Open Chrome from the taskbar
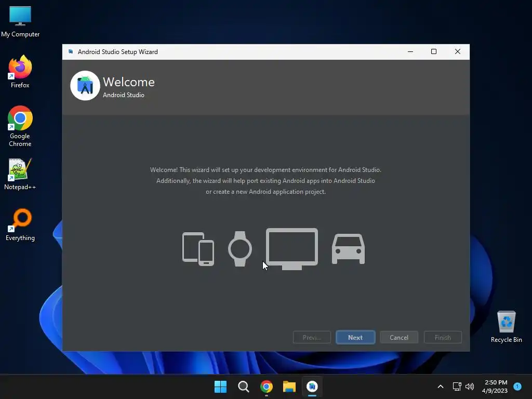Viewport: 532px width, 399px height. tap(267, 387)
